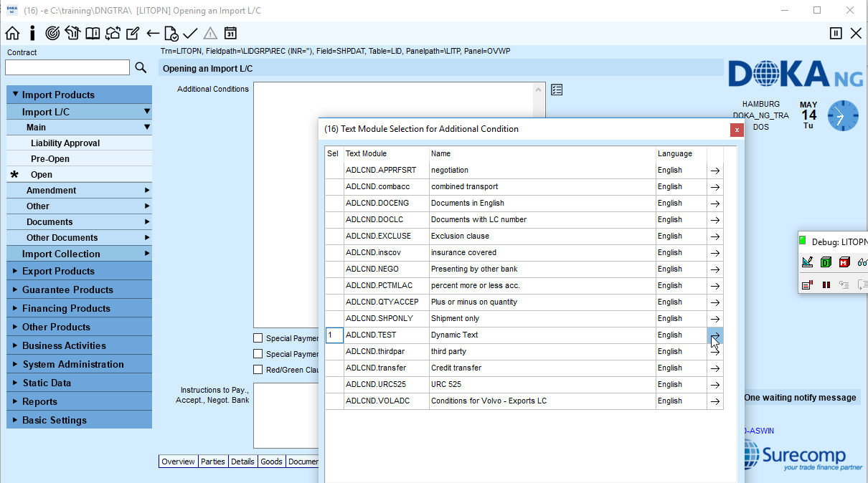
Task: Select Pre-Open in the sidebar
Action: pyautogui.click(x=79, y=159)
